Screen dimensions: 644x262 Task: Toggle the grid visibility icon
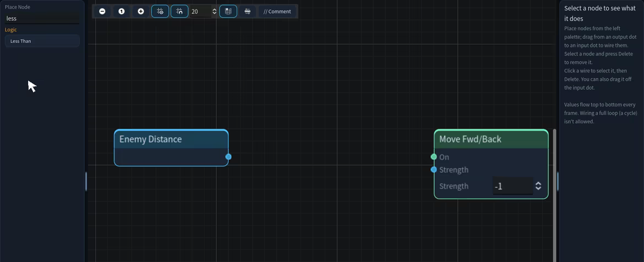point(160,12)
